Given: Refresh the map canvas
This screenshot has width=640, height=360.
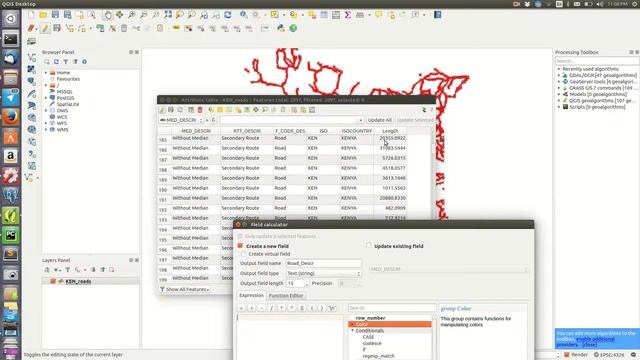Looking at the screenshot, I should pos(228,15).
